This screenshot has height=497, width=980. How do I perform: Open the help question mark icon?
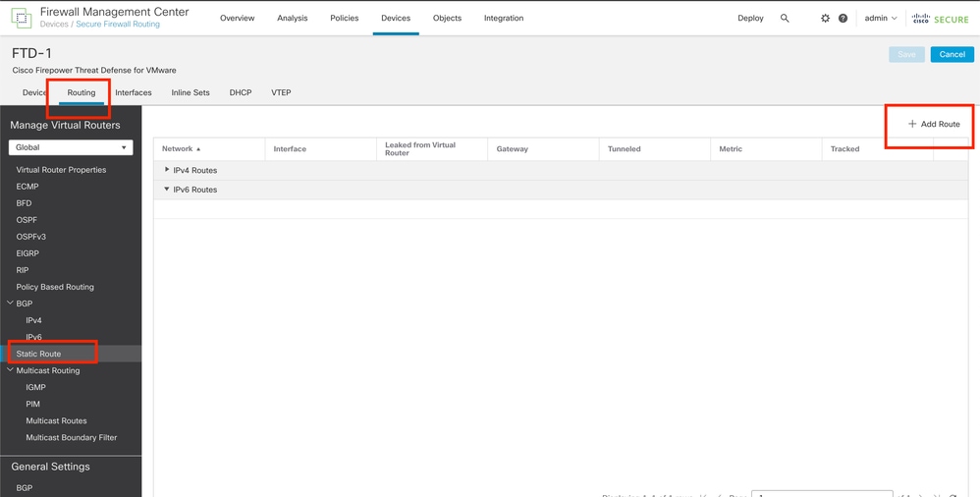tap(843, 18)
